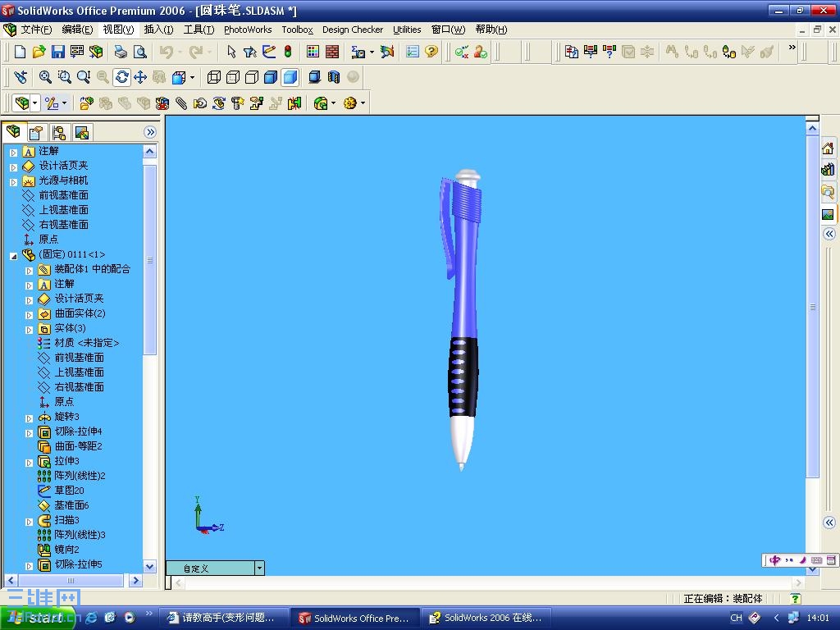
Task: Expand toolbar overflow chevron at right
Action: point(792,48)
